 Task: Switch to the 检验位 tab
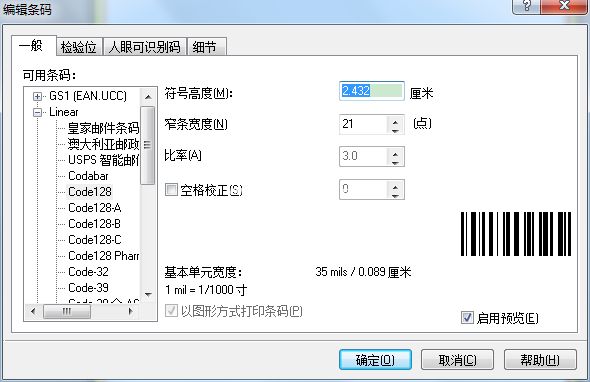pyautogui.click(x=79, y=47)
